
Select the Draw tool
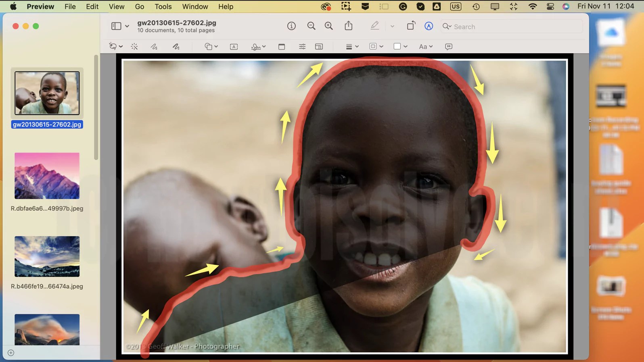coord(176,47)
